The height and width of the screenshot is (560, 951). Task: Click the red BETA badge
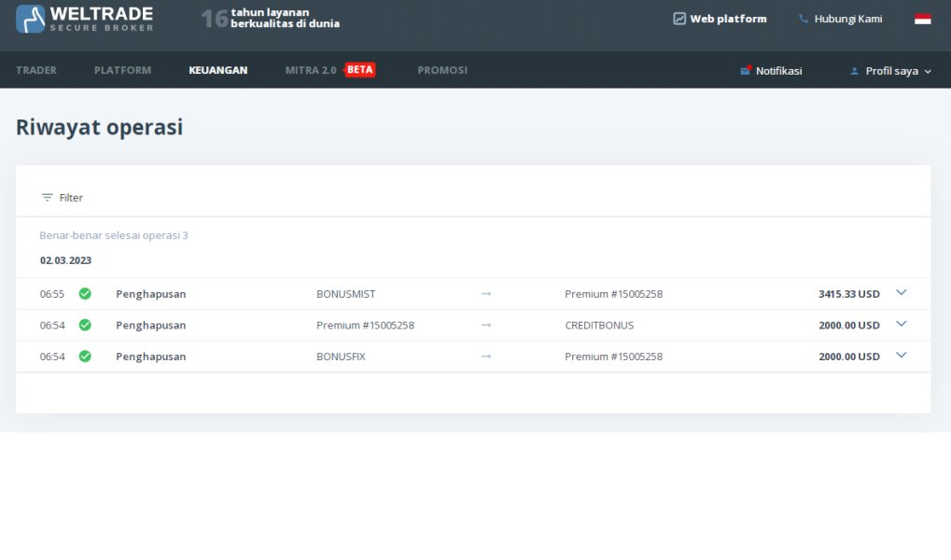pyautogui.click(x=359, y=70)
